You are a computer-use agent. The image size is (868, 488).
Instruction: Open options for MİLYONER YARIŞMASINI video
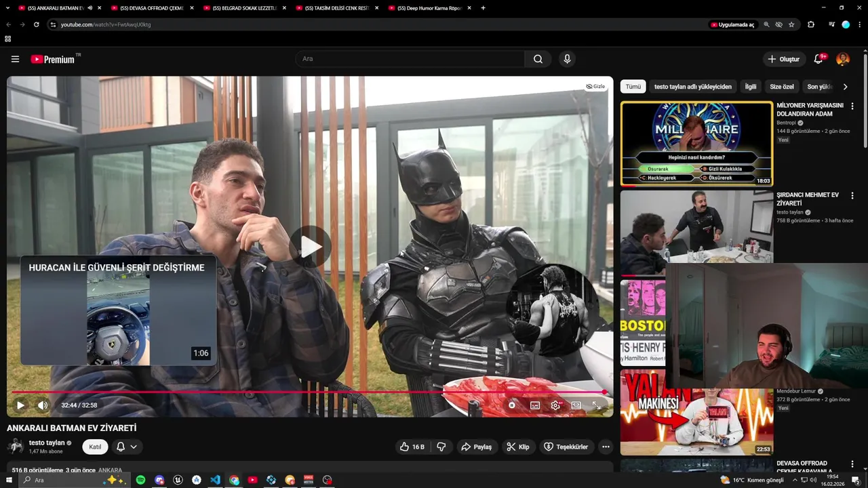pyautogui.click(x=852, y=106)
